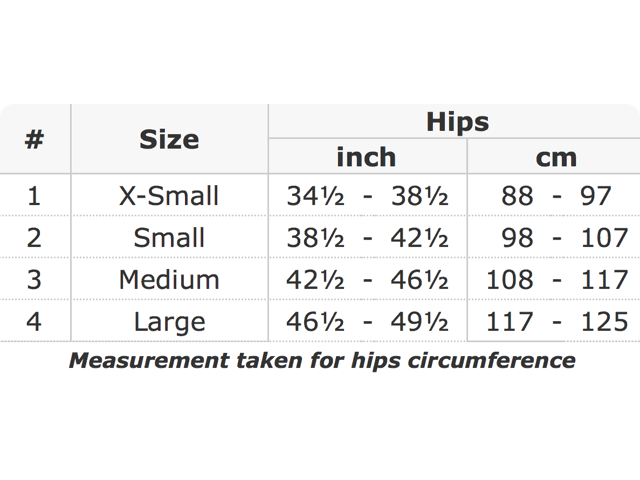Select the 'Size' column header
This screenshot has width=640, height=480.
(169, 139)
